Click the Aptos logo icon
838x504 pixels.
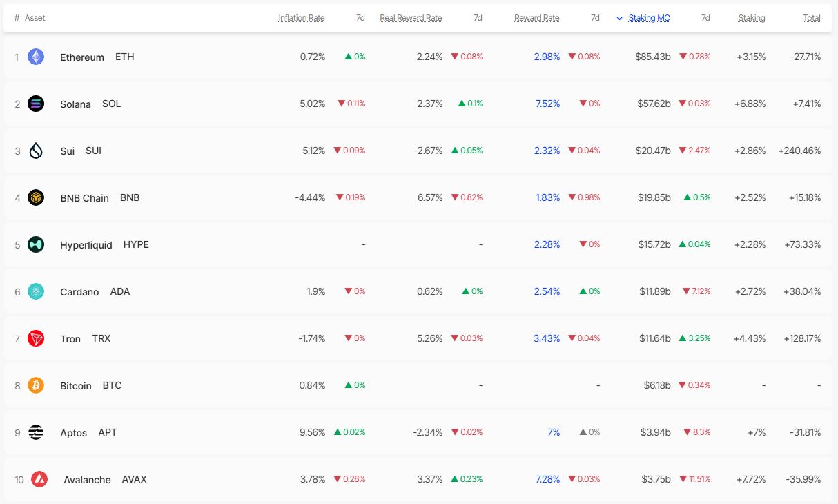[x=36, y=432]
